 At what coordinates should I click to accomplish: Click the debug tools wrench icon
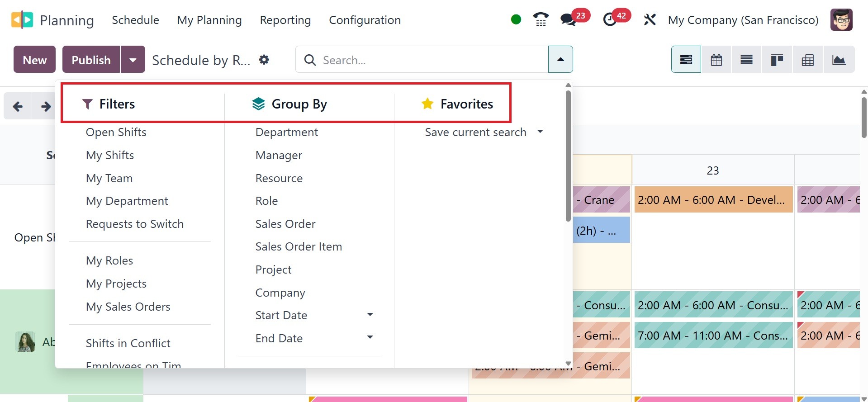click(650, 19)
